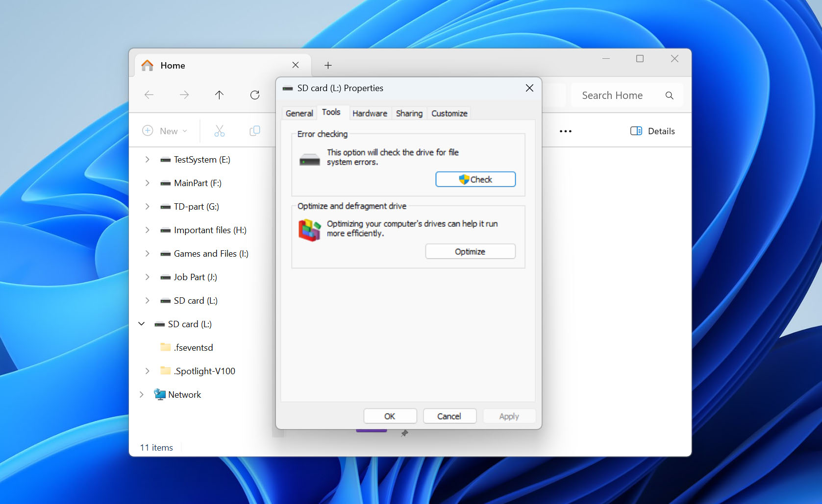Viewport: 822px width, 504px height.
Task: Go back in File Explorer
Action: point(149,95)
